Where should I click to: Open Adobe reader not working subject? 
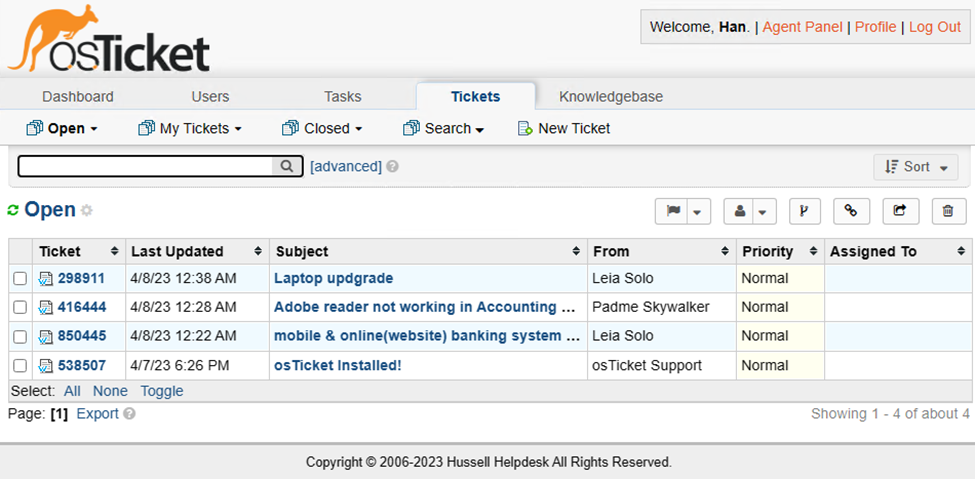[427, 307]
